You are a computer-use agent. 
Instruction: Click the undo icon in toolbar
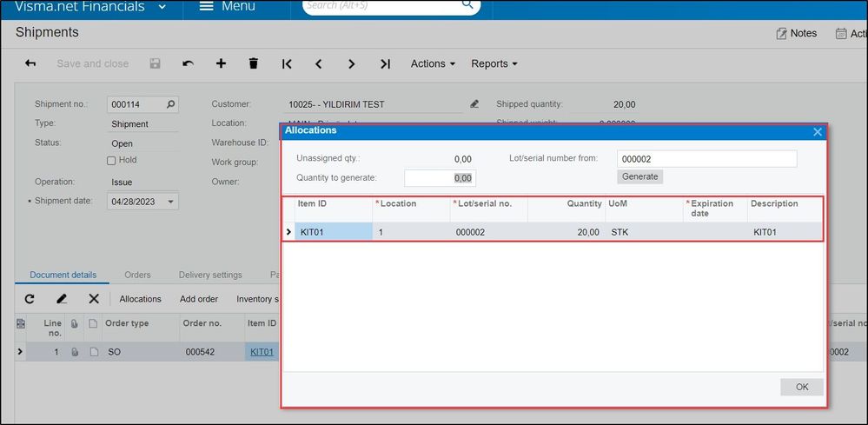click(188, 63)
